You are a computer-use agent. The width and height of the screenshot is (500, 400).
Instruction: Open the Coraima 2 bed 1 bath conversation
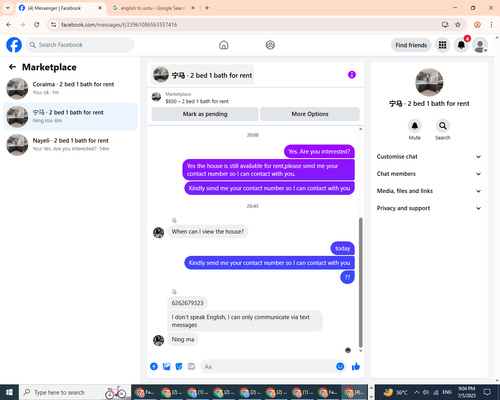pos(70,88)
